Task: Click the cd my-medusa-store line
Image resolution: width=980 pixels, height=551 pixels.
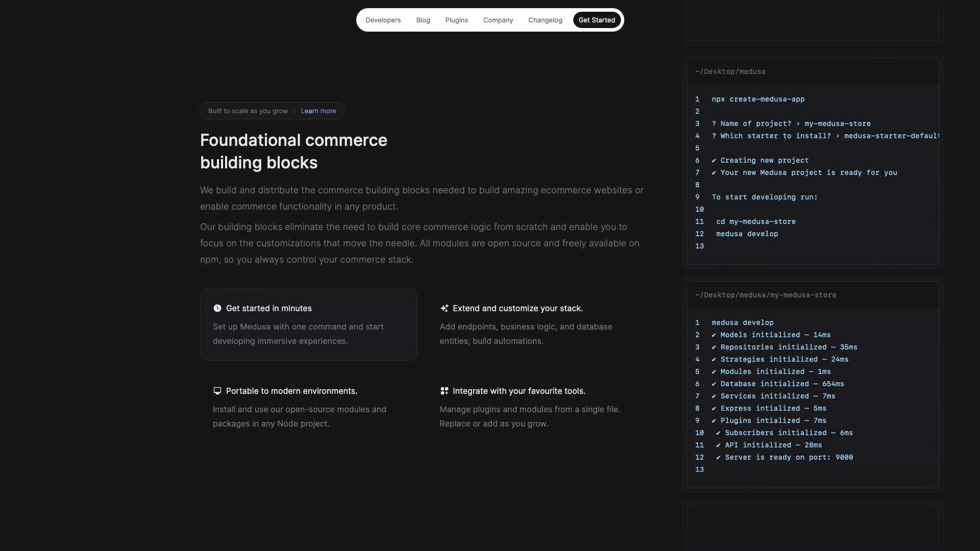Action: (756, 221)
